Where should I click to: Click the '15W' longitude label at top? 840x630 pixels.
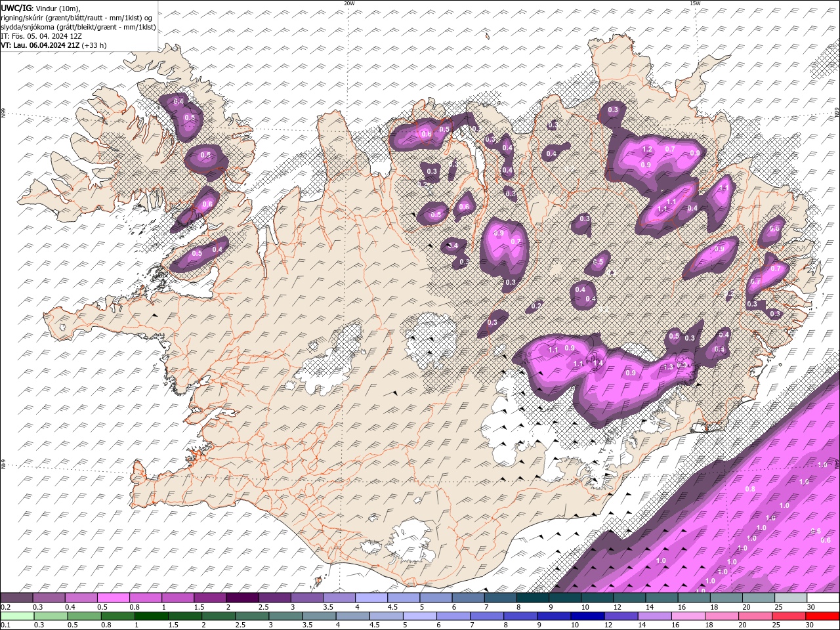pyautogui.click(x=695, y=3)
